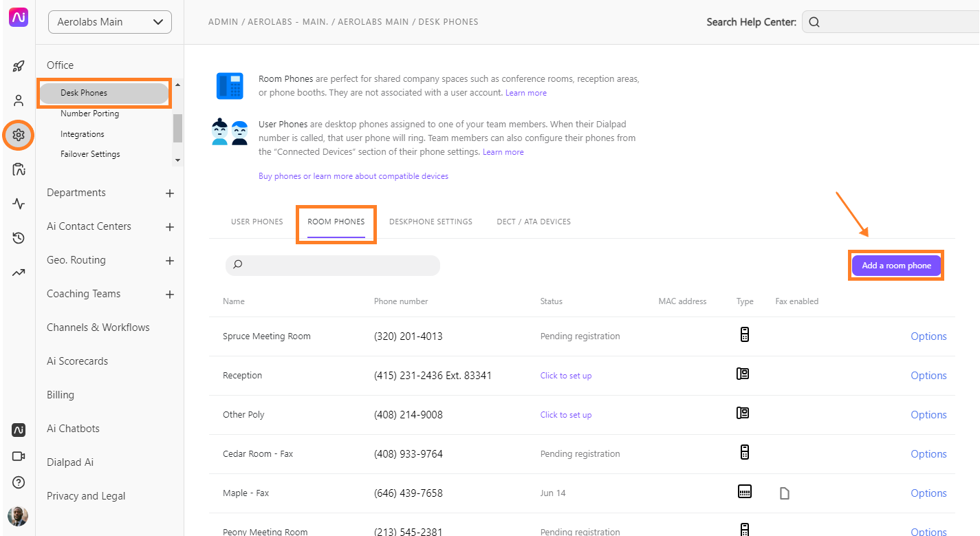This screenshot has width=980, height=536.
Task: Expand Ai Contact Centers with plus icon
Action: click(170, 227)
